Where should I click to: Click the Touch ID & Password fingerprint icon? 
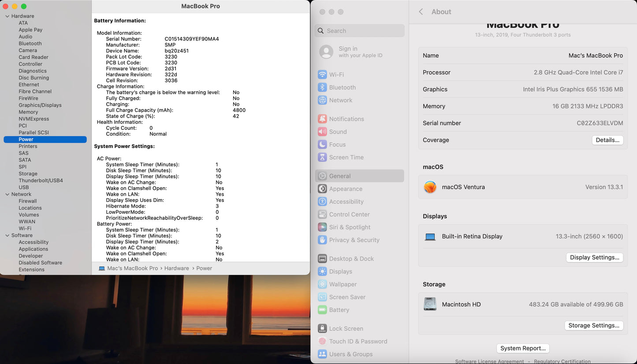[x=322, y=342]
